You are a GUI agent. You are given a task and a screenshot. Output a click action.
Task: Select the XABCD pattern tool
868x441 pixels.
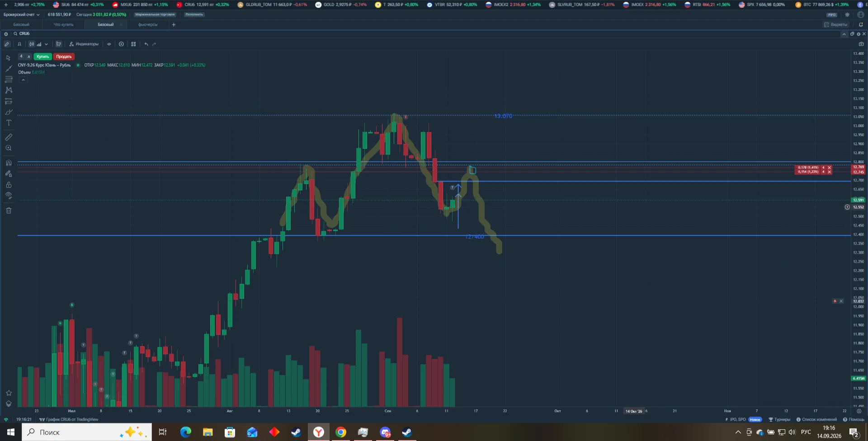click(x=8, y=90)
